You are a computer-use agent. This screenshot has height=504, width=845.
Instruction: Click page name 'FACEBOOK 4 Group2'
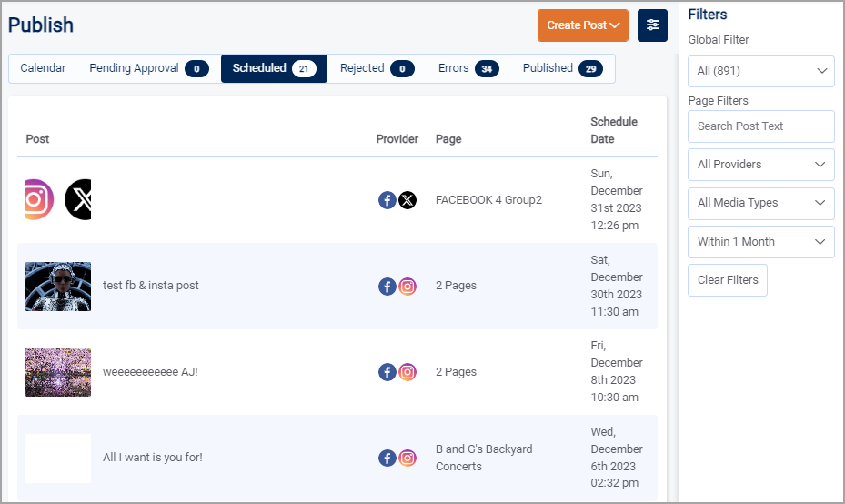[x=488, y=200]
